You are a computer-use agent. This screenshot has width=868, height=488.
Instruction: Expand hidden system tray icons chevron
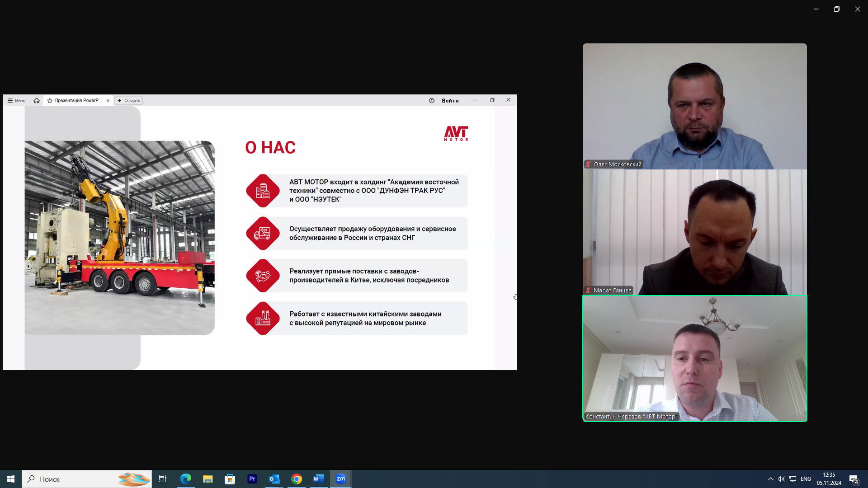(x=770, y=479)
